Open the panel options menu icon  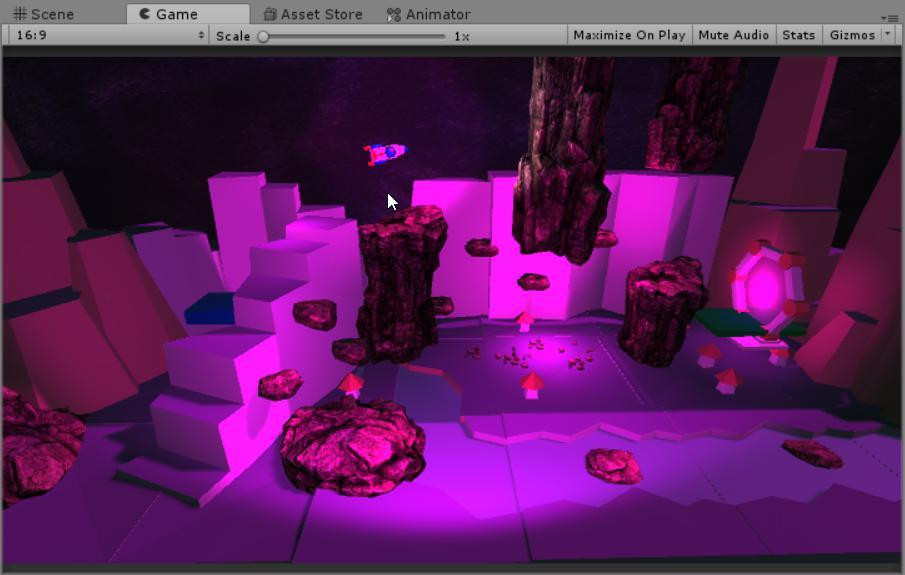(x=889, y=18)
